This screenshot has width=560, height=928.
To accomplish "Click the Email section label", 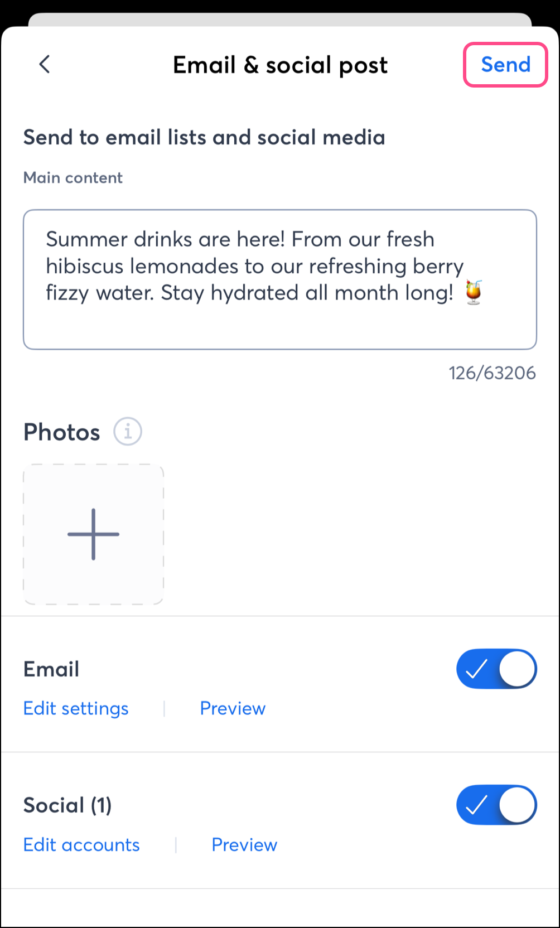I will coord(51,669).
